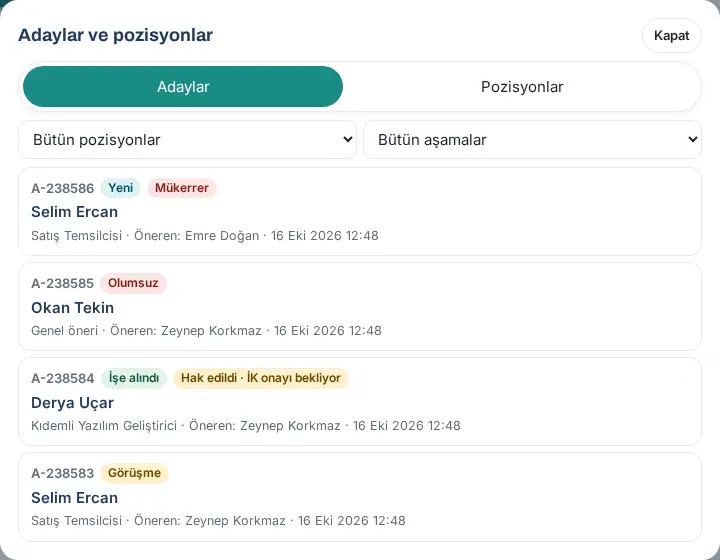
Task: Select candidate ID A-238583
Action: [x=62, y=473]
